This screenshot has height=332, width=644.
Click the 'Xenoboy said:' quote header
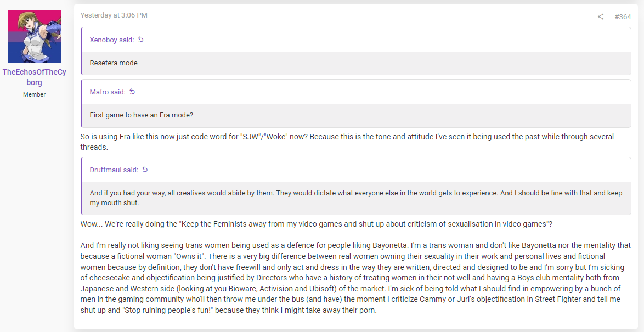pos(112,40)
